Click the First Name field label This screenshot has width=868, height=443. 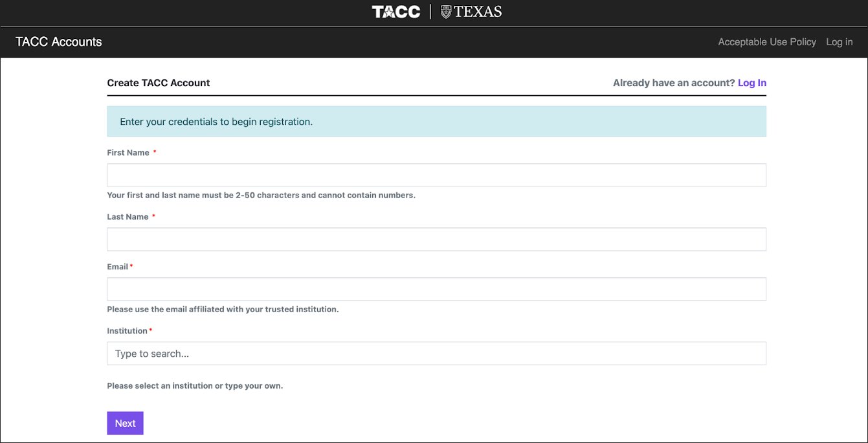[x=128, y=153]
